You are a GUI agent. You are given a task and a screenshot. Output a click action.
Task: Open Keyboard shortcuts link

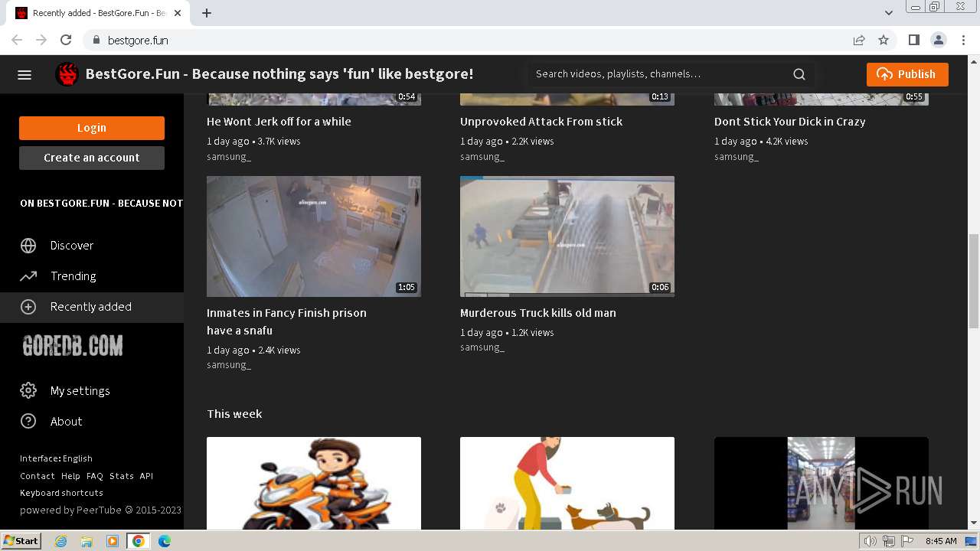tap(61, 493)
